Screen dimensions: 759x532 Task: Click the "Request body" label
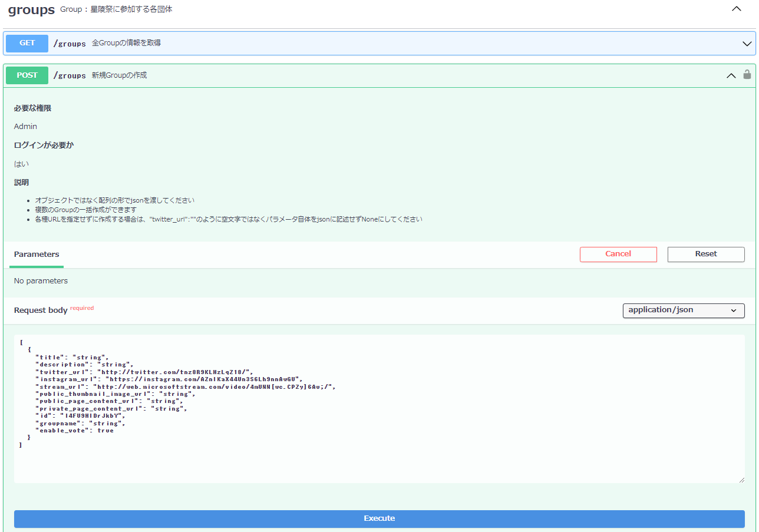(41, 310)
